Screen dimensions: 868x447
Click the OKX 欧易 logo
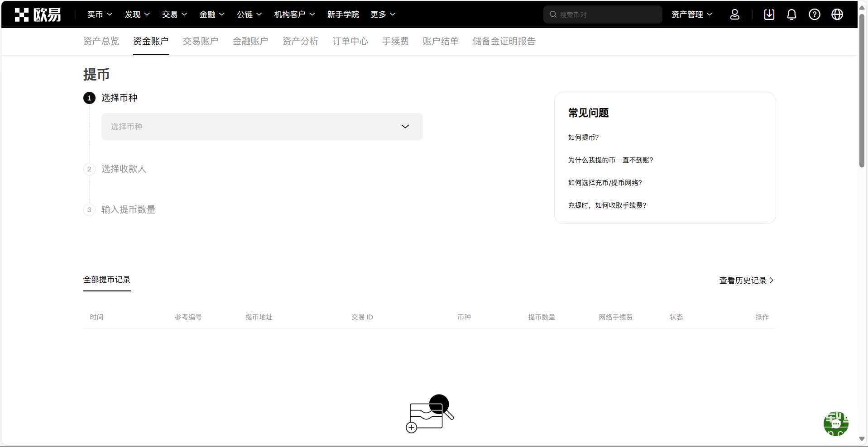pyautogui.click(x=38, y=14)
